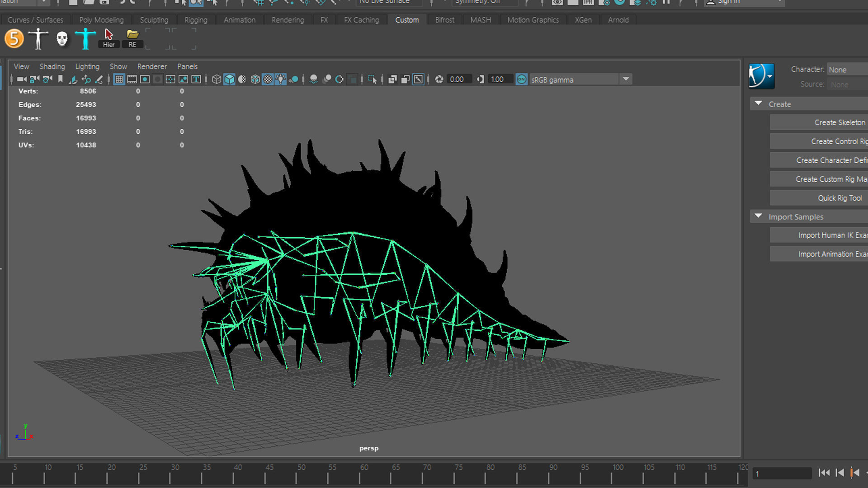Viewport: 868px width, 488px height.
Task: Open the Panels menu
Action: coord(187,66)
